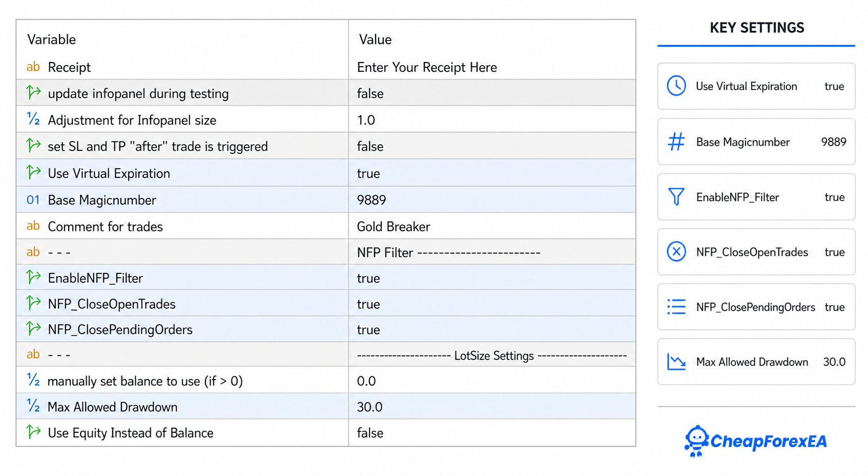Toggle the true value of Use Virtual Expiration in the table
Viewport: 868px width, 476px height.
pyautogui.click(x=368, y=173)
